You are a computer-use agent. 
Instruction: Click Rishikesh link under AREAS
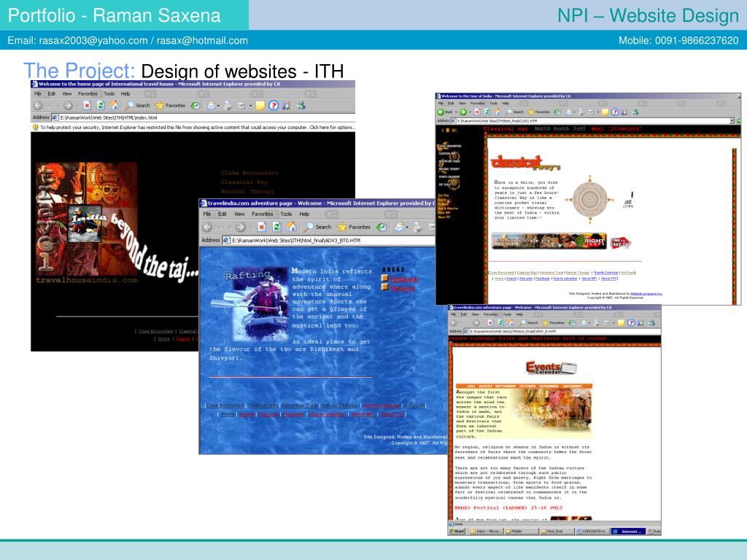point(404,279)
